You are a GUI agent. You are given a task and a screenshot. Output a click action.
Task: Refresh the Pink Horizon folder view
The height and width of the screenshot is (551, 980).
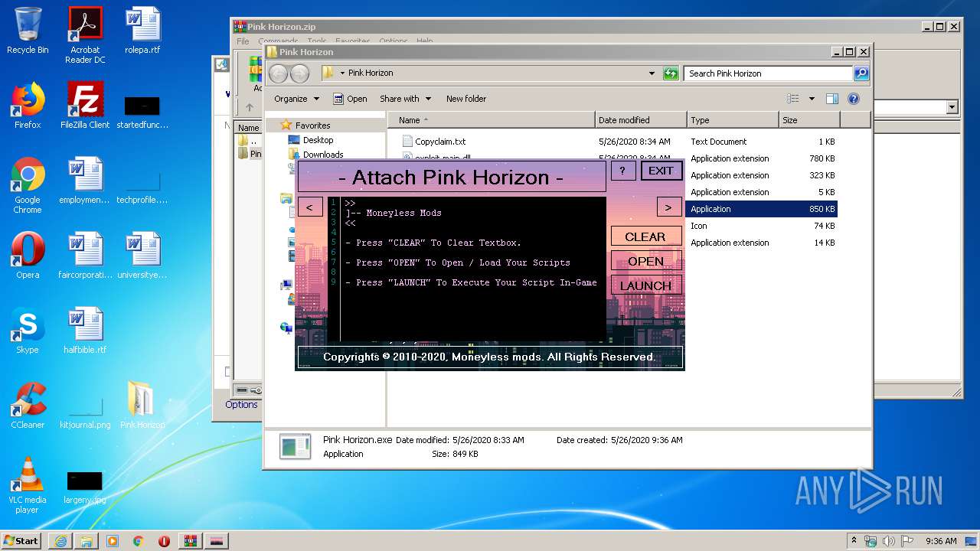point(671,73)
